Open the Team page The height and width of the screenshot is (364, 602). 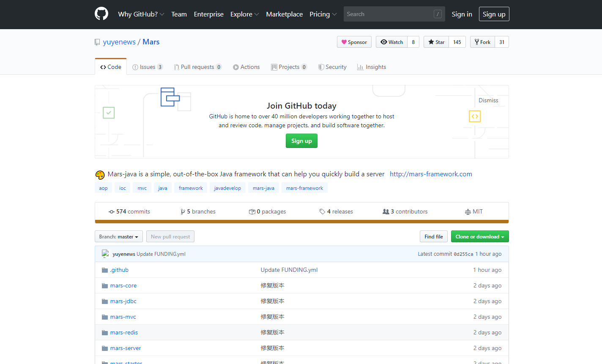179,14
